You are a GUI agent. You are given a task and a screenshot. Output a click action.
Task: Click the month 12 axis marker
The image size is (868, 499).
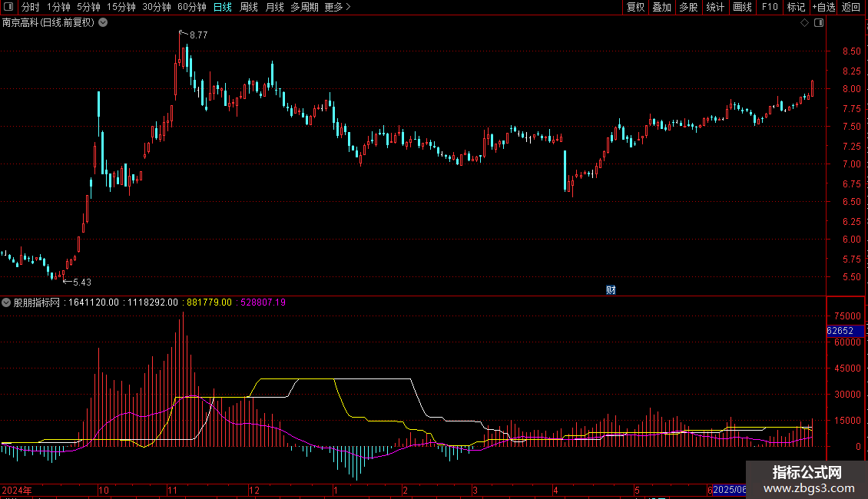(x=254, y=490)
